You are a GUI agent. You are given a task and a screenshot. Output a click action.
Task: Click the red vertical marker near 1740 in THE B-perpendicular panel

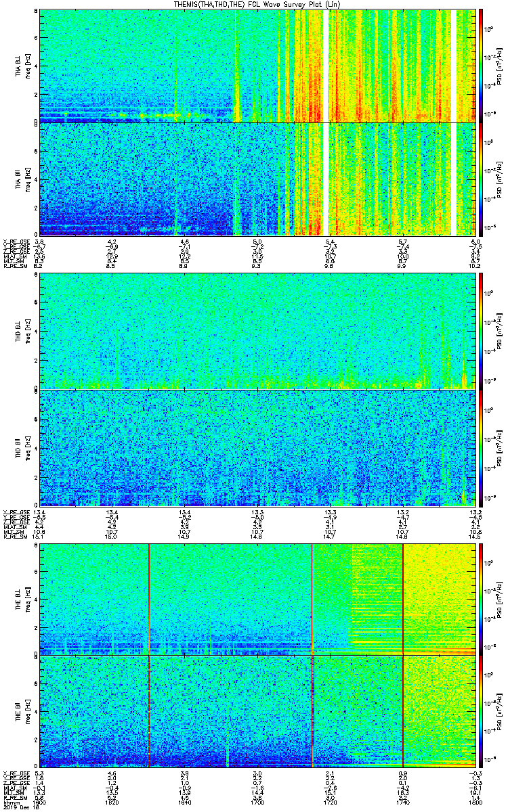[x=402, y=598]
